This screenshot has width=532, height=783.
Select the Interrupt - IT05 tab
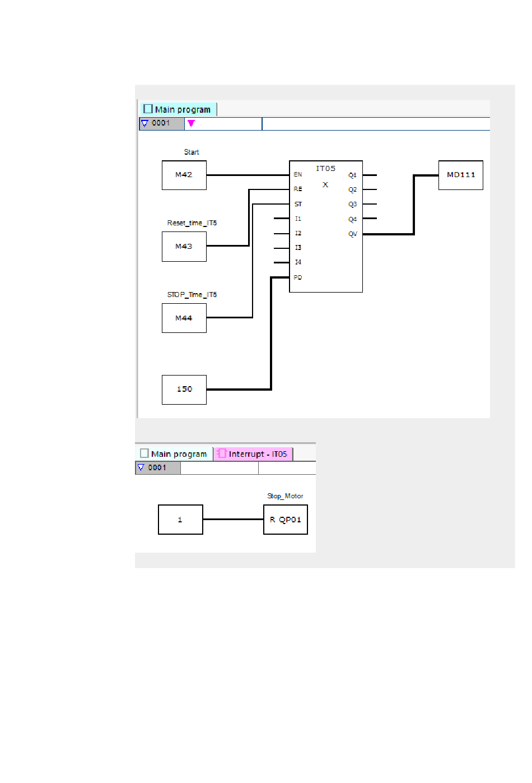tap(253, 454)
